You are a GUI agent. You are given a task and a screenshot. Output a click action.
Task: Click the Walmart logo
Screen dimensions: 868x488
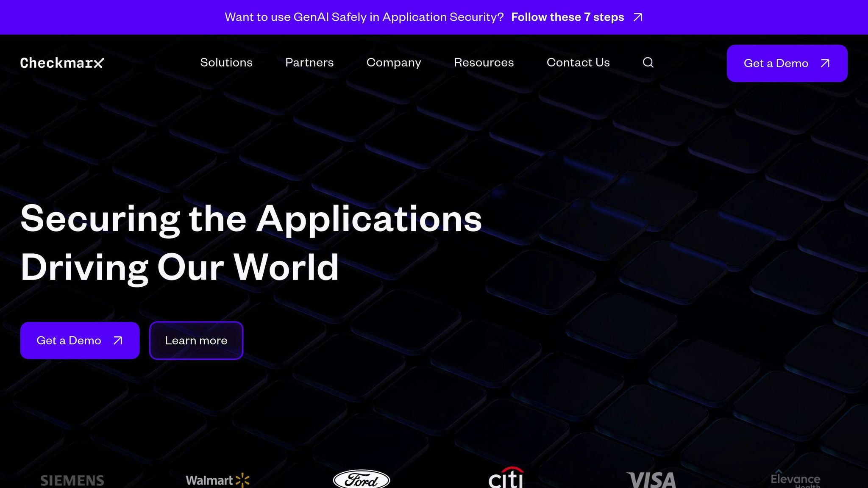click(x=217, y=480)
